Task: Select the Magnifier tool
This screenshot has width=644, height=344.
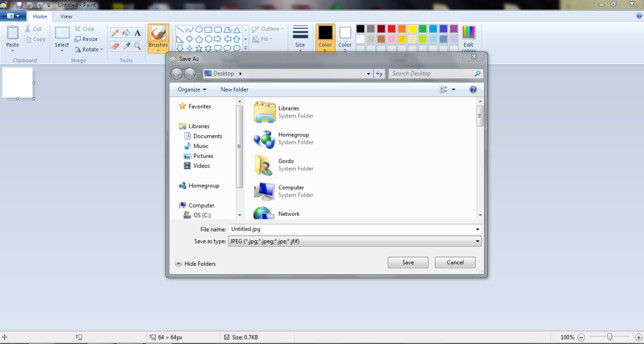Action: (x=137, y=46)
